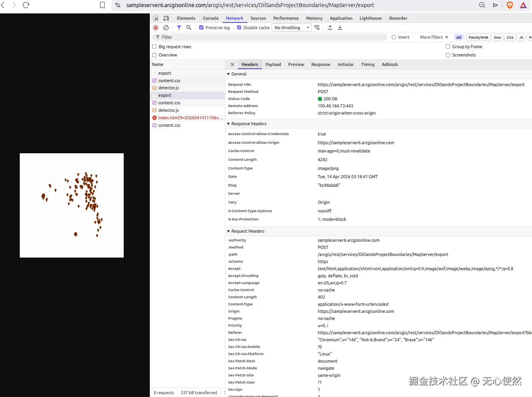Click the Brave Shields lion icon
This screenshot has height=397, width=532.
point(510,5)
